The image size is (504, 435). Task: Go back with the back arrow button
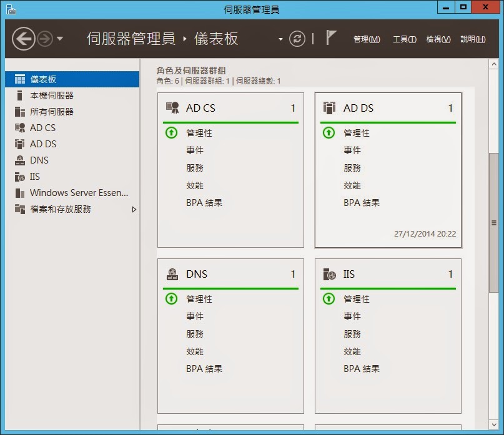pyautogui.click(x=24, y=39)
